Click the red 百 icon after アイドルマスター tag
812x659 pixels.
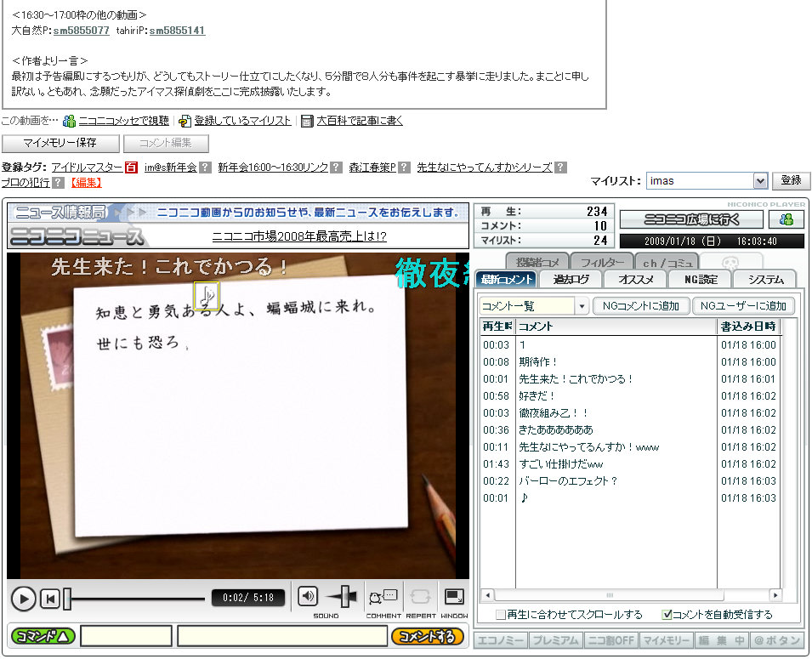tap(131, 168)
